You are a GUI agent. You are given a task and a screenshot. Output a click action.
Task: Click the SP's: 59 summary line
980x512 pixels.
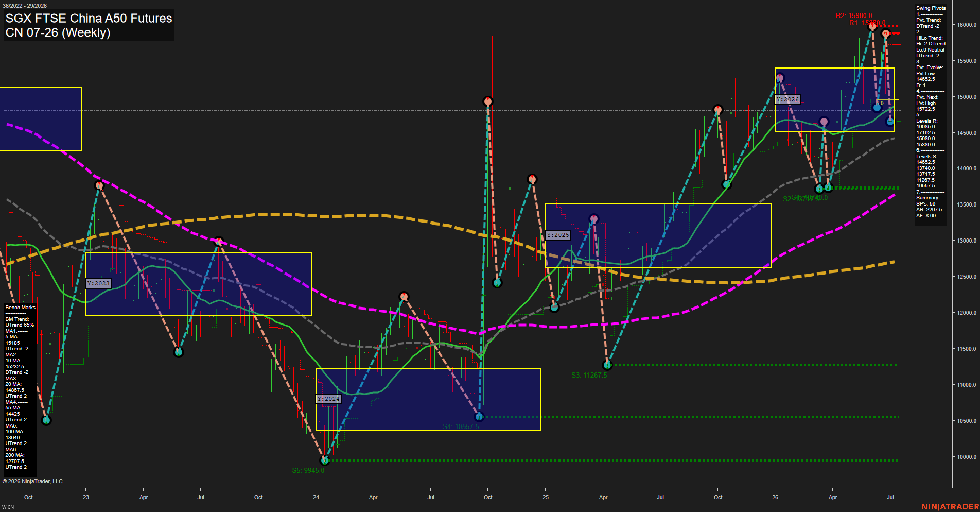click(x=926, y=204)
